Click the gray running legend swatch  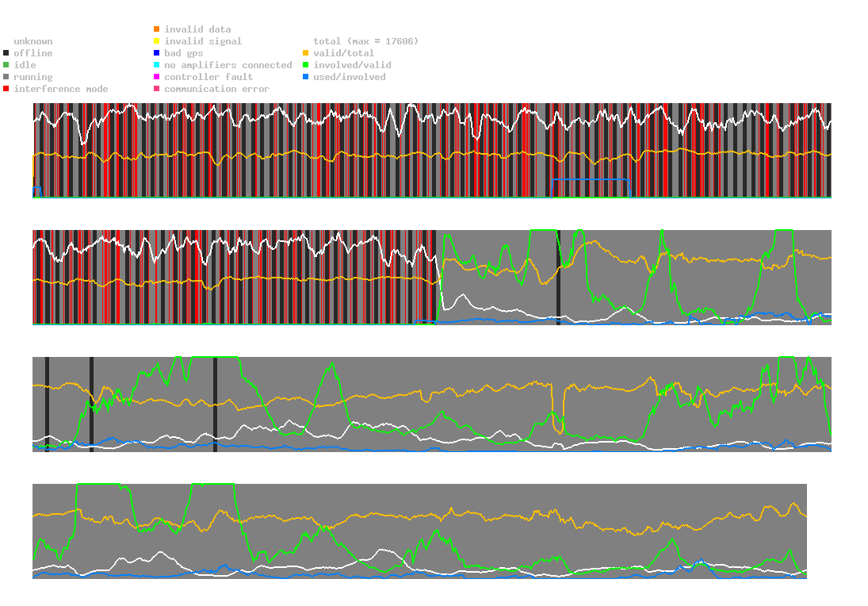coord(6,77)
